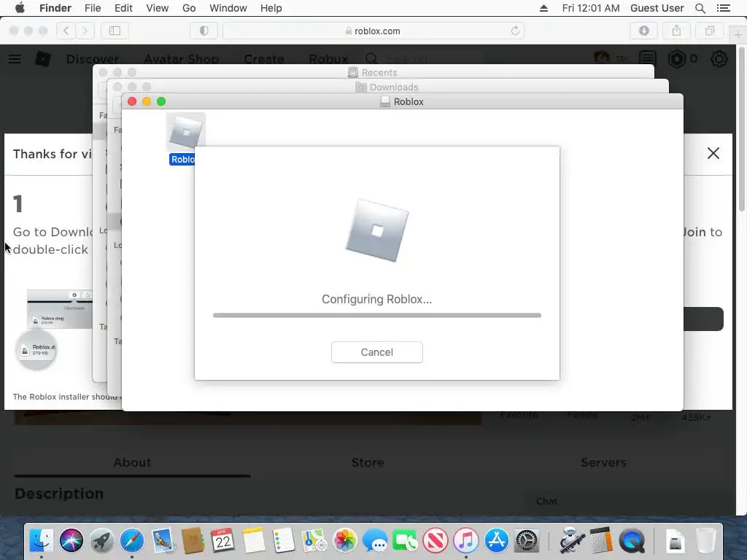Click the Configuring Roblox progress bar

pos(377,315)
